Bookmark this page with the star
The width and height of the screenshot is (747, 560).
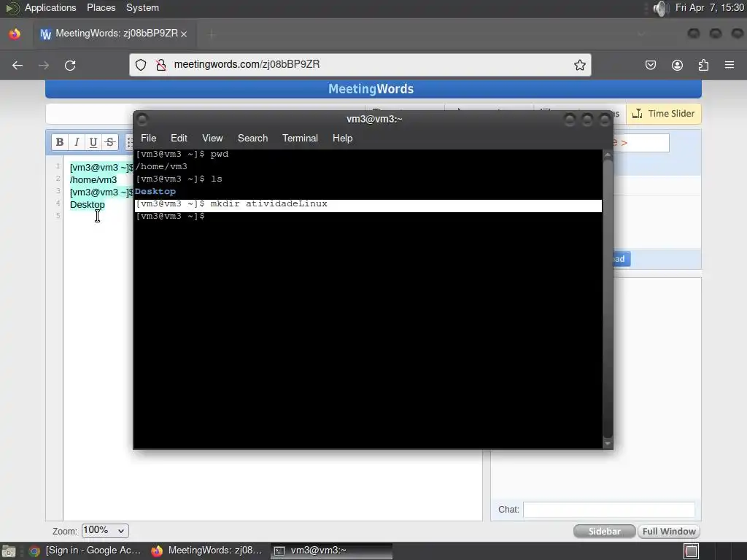coord(579,65)
